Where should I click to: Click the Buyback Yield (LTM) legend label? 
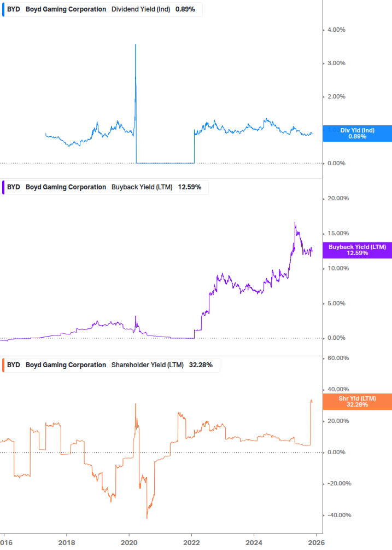click(142, 187)
